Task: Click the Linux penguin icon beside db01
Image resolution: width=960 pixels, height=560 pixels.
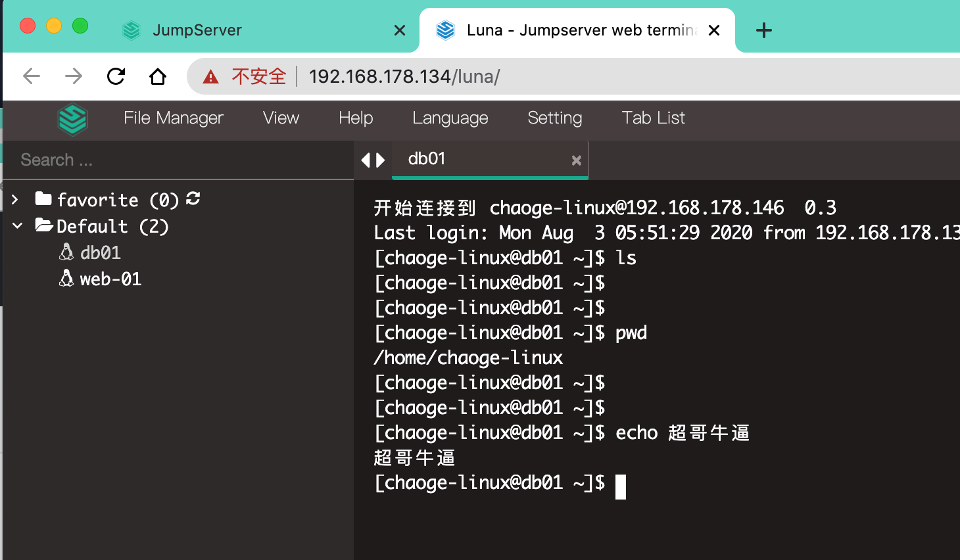Action: click(66, 252)
